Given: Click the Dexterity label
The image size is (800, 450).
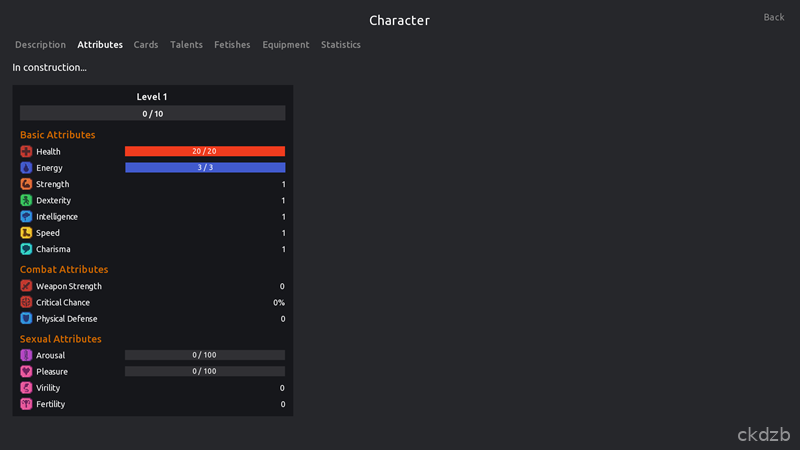Looking at the screenshot, I should [x=54, y=201].
